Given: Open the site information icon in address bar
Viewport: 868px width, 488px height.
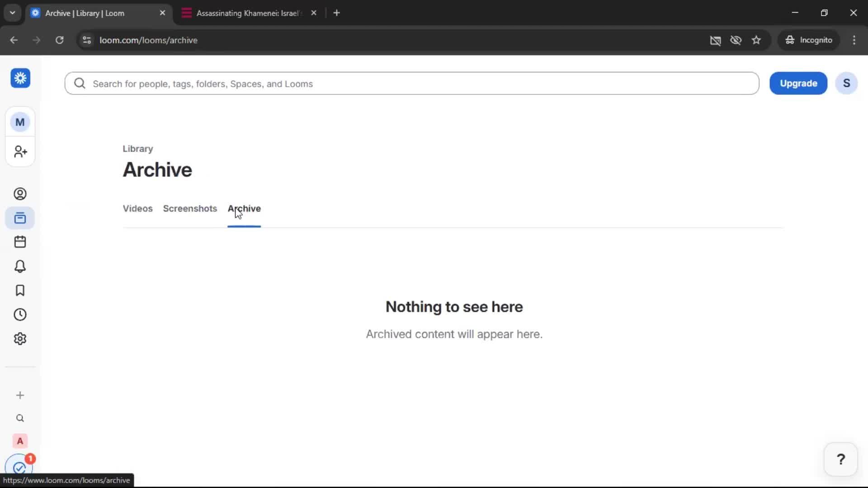Looking at the screenshot, I should tap(86, 40).
